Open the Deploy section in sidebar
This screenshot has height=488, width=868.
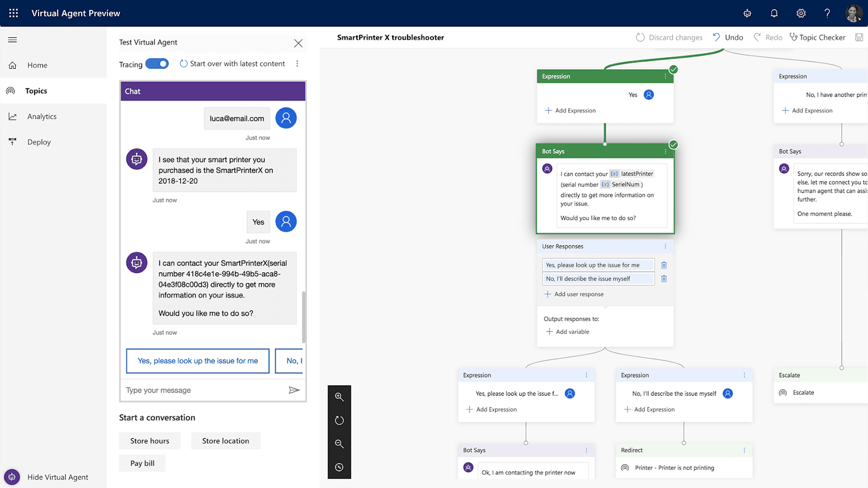(x=39, y=142)
